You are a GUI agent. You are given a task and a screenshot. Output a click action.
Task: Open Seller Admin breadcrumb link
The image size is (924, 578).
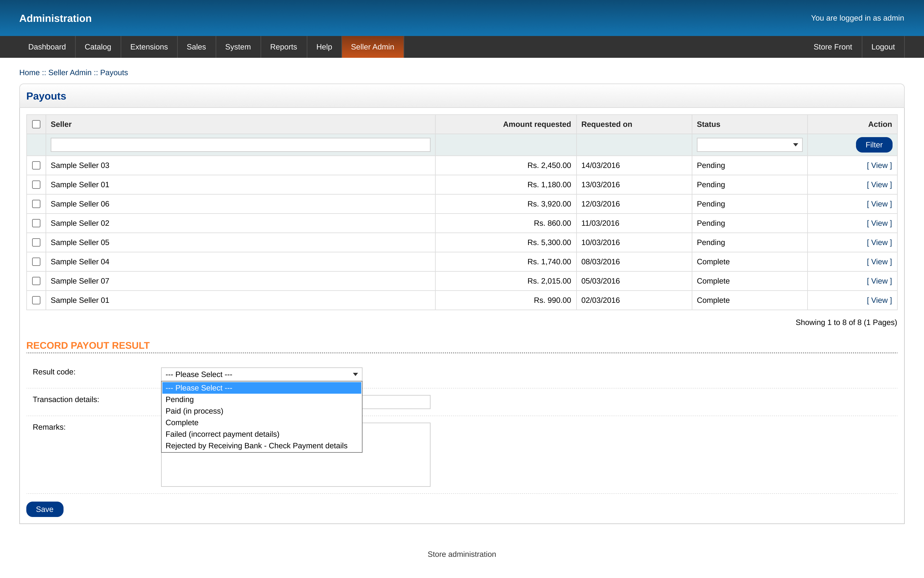coord(70,73)
